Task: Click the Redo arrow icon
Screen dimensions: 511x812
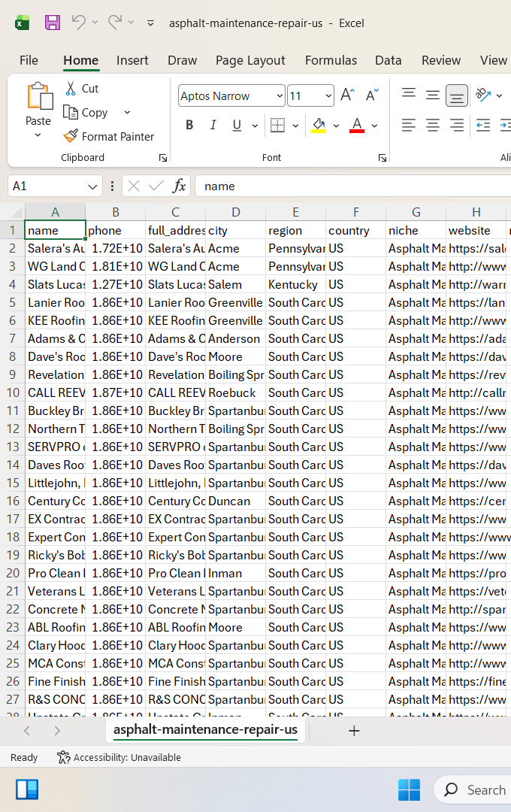Action: click(115, 23)
